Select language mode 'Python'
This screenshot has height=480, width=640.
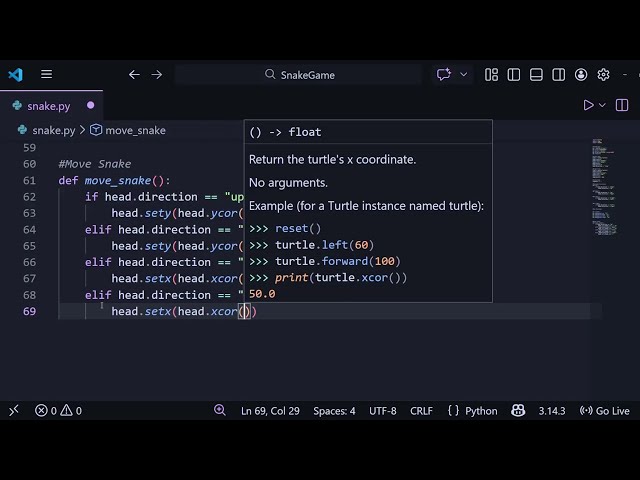481,411
